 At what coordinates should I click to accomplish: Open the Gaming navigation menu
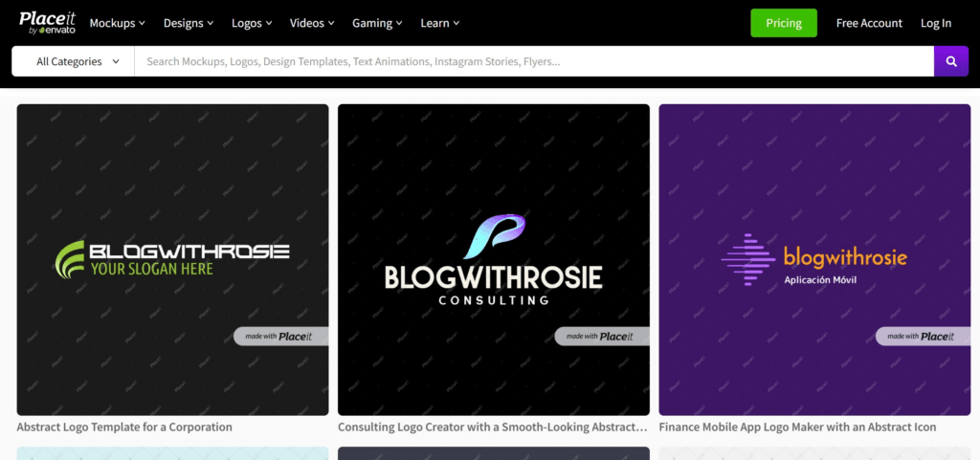coord(377,23)
